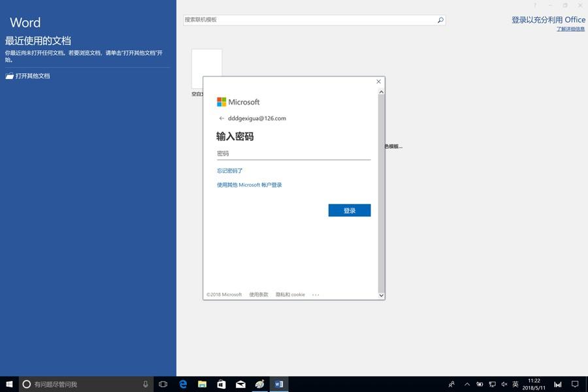Click the muted volume tray icon

[504, 384]
